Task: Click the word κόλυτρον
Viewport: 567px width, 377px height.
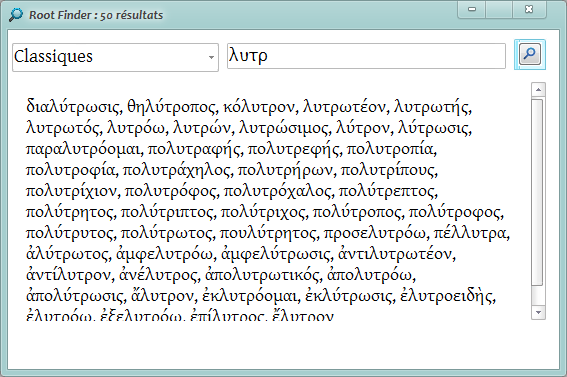Action: pos(259,107)
